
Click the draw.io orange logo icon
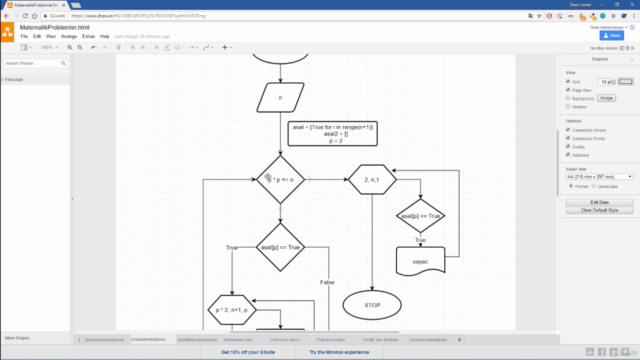[x=7, y=32]
